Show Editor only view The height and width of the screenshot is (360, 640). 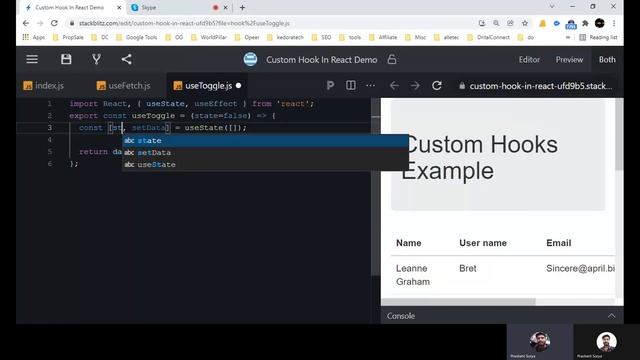point(529,60)
